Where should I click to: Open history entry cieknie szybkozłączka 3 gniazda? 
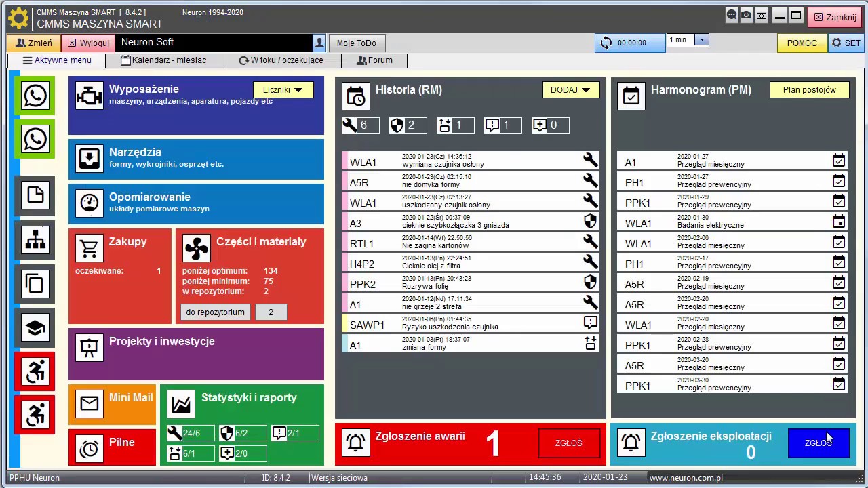pos(471,222)
